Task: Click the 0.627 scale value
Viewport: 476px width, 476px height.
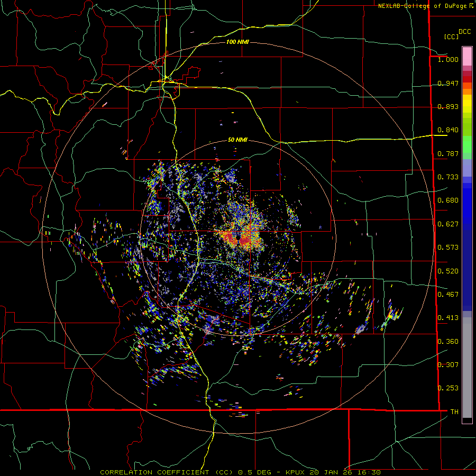Action: (448, 224)
